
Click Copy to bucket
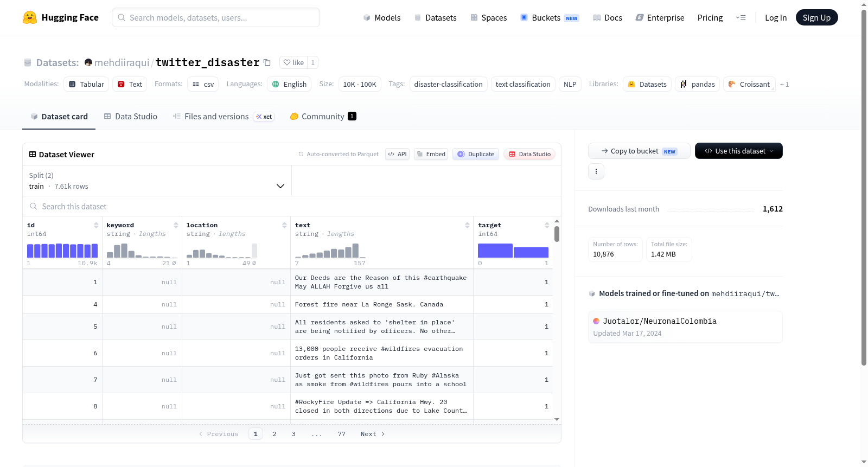(x=639, y=151)
